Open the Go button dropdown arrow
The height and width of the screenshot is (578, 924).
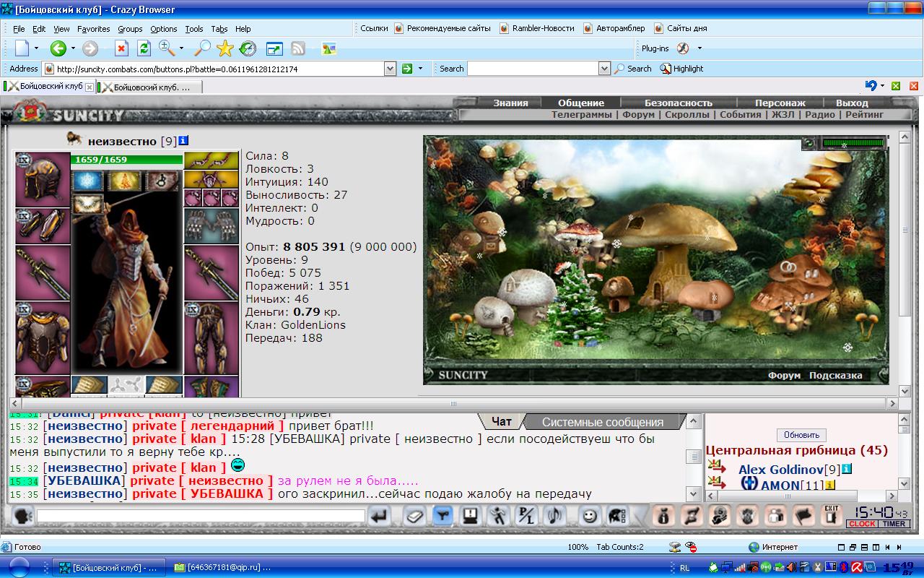click(x=419, y=69)
